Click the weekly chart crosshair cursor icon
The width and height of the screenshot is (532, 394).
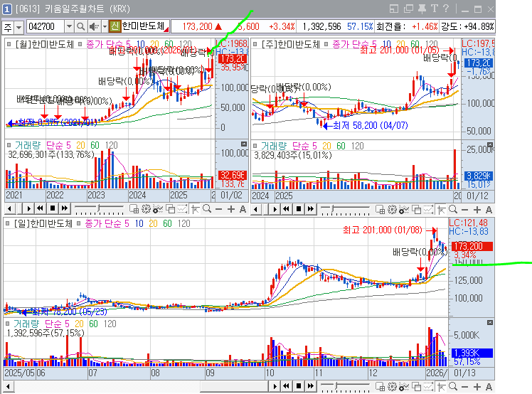click(x=441, y=210)
